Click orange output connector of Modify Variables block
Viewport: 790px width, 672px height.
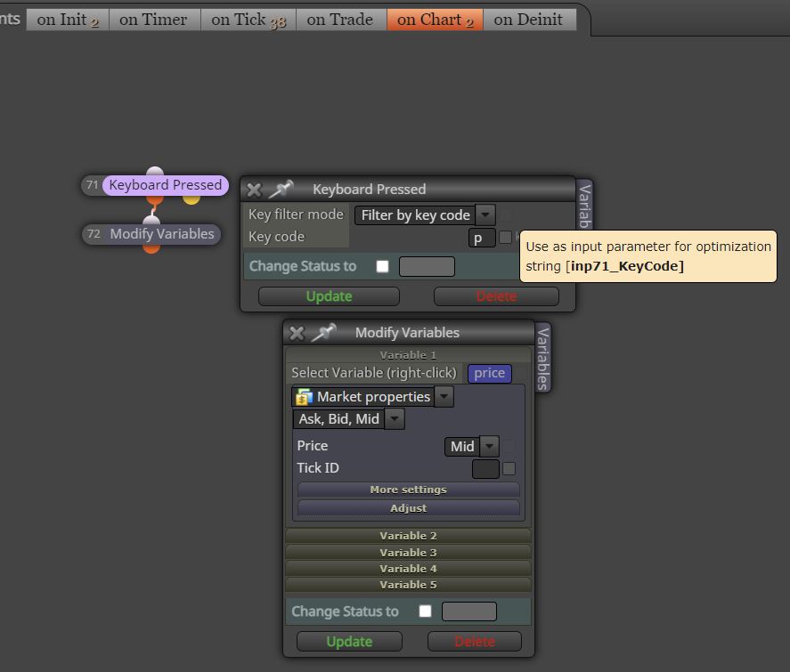tap(151, 248)
